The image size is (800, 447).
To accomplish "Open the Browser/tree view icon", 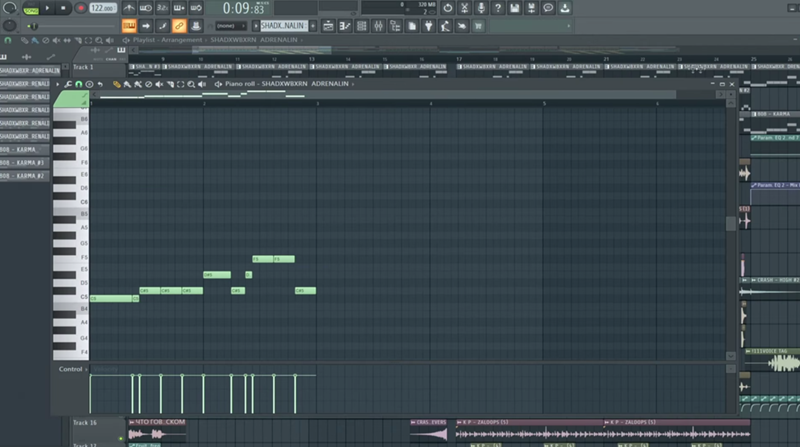I will click(x=395, y=26).
